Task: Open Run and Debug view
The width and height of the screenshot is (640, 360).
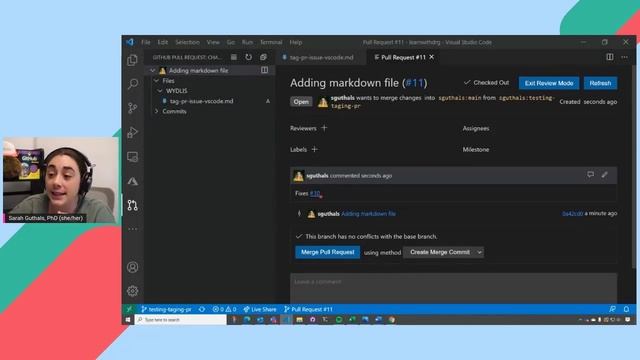Action: 132,132
